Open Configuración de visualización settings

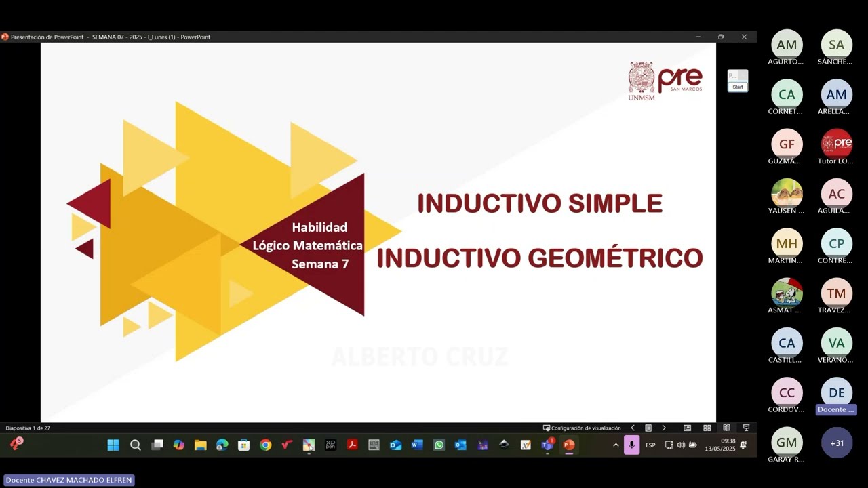pyautogui.click(x=582, y=428)
